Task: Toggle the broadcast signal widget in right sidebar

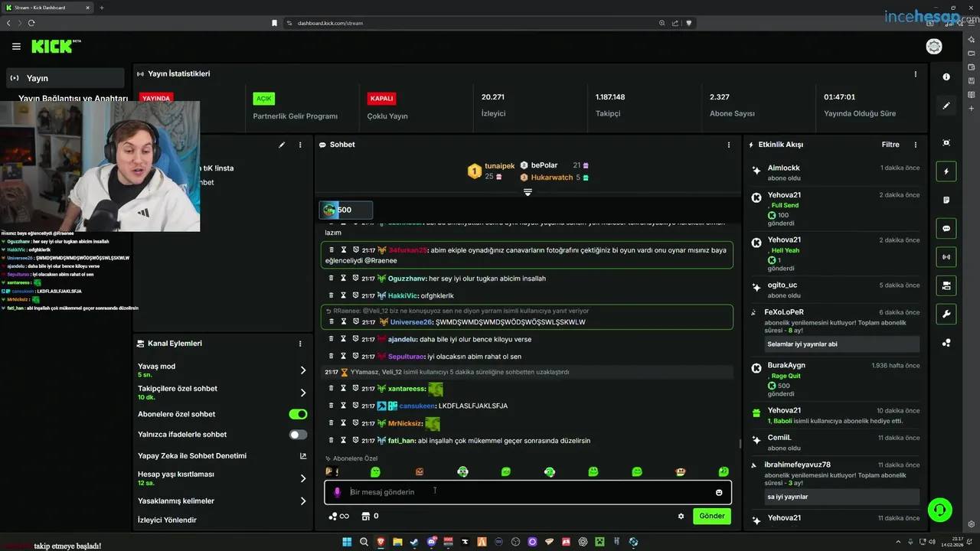Action: [x=946, y=257]
